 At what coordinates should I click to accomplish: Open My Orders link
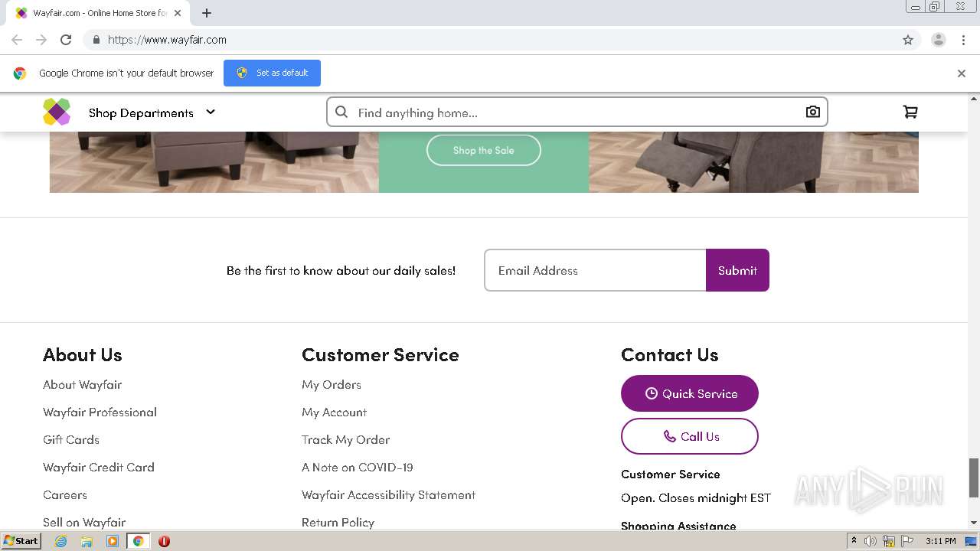click(x=332, y=384)
